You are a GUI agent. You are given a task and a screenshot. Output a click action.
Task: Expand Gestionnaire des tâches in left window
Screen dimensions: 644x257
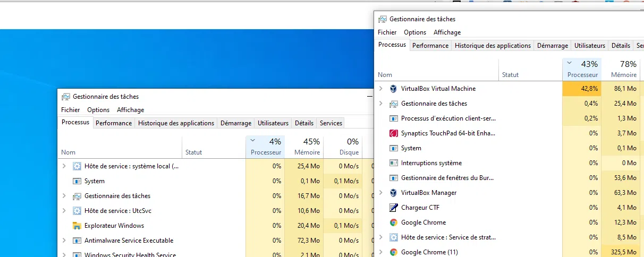tap(64, 196)
